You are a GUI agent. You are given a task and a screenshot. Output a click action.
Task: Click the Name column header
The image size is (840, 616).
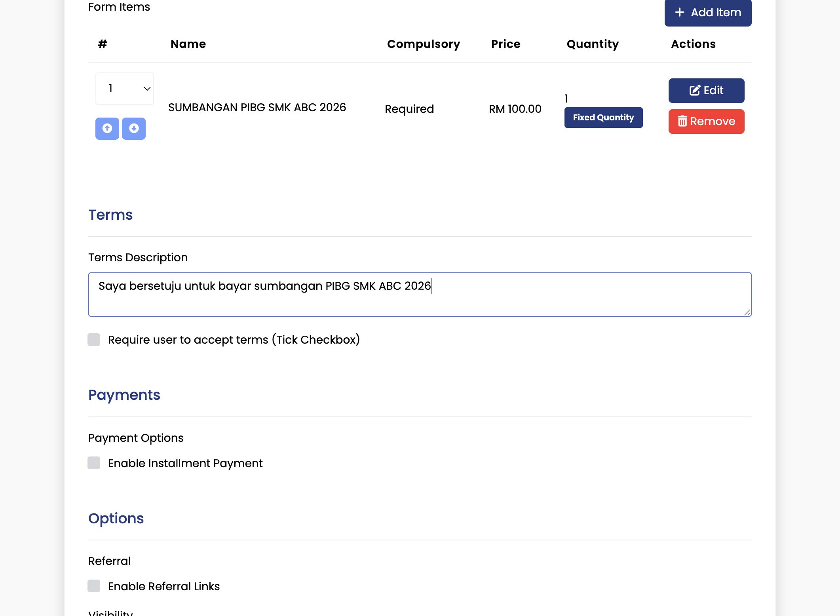pos(188,44)
